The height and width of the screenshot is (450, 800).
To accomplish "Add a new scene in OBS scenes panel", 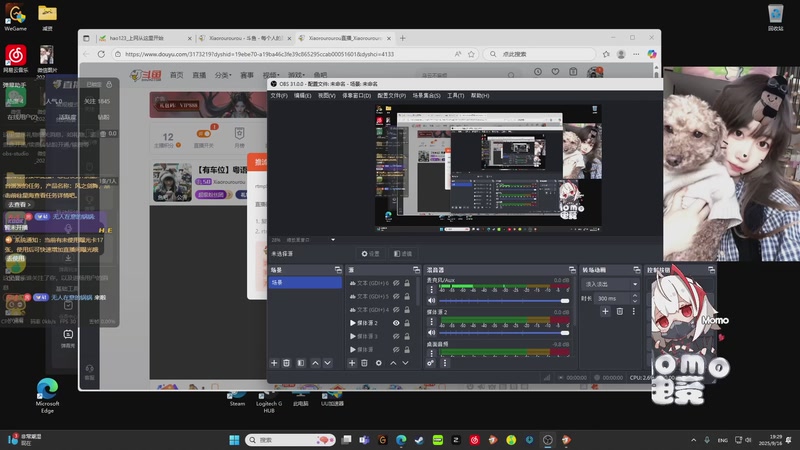I will click(274, 363).
